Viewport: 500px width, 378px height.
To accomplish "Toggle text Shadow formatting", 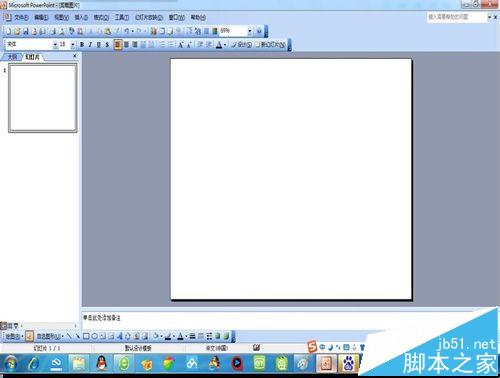I will pyautogui.click(x=107, y=45).
